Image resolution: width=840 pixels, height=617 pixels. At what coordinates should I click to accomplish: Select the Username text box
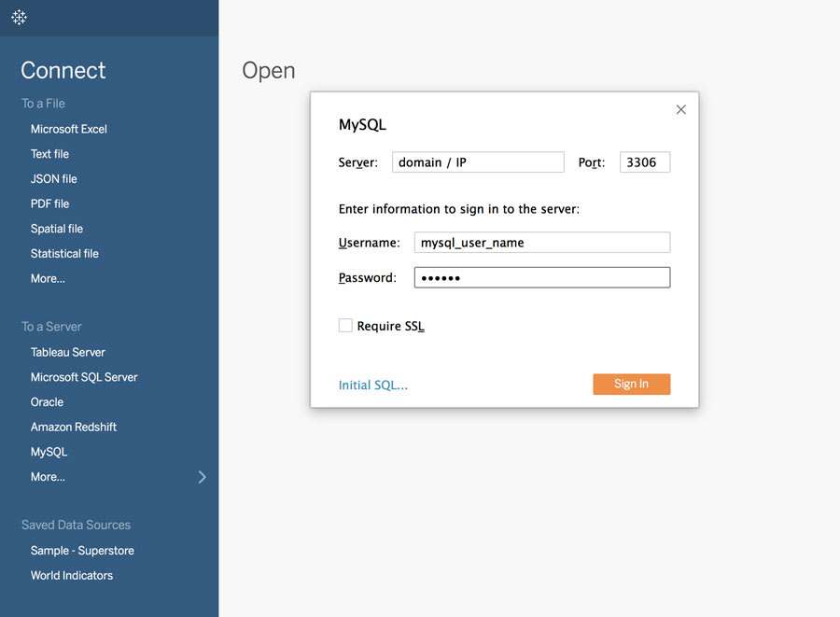(x=541, y=242)
